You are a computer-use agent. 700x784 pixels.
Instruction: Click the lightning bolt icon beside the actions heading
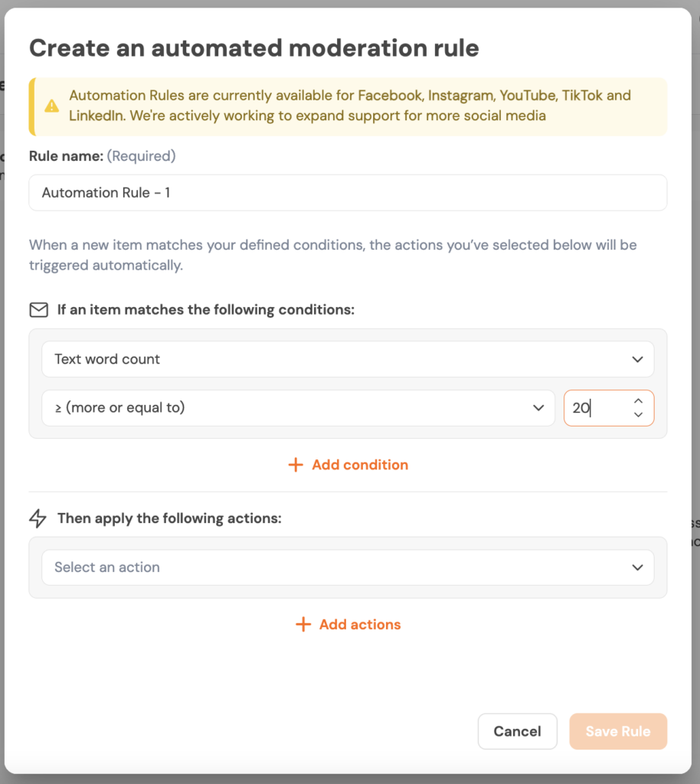38,519
